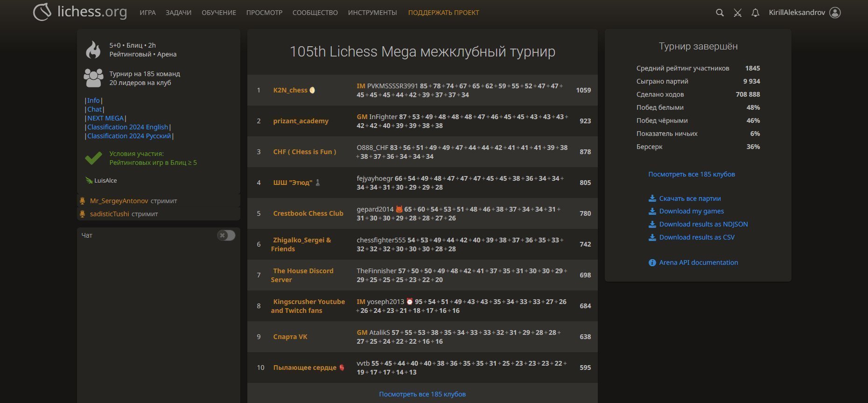
Task: Click Download results as NDJSON link
Action: tap(704, 224)
